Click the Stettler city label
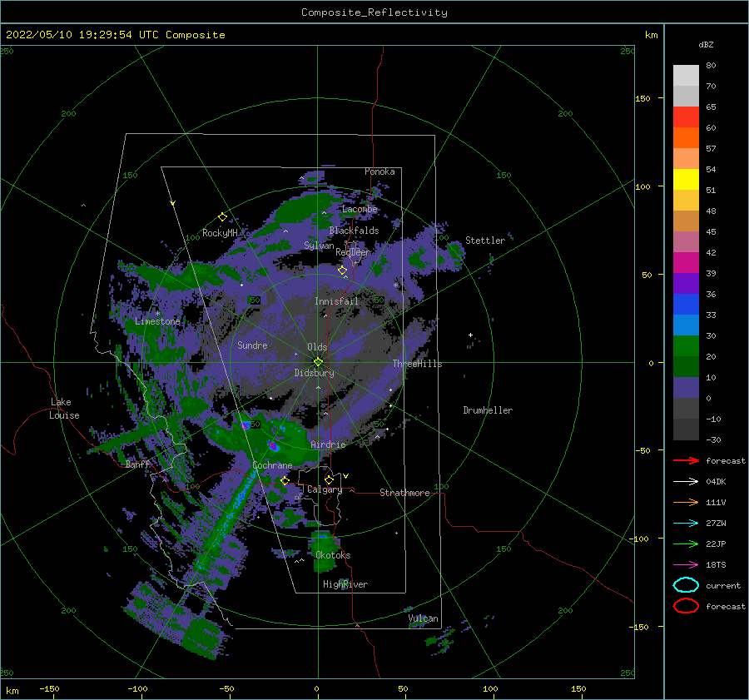Screen dimensions: 749x700 (485, 241)
